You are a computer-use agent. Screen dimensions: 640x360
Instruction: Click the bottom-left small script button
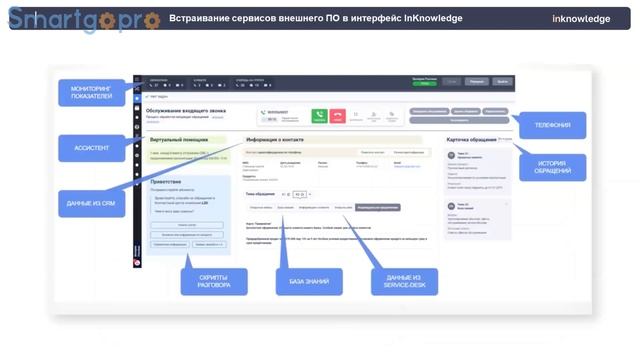tap(170, 244)
